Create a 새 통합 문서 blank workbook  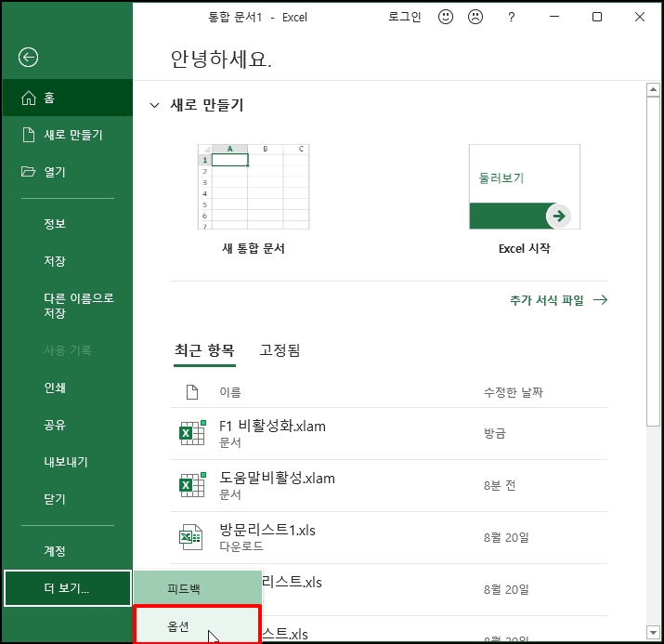point(254,199)
